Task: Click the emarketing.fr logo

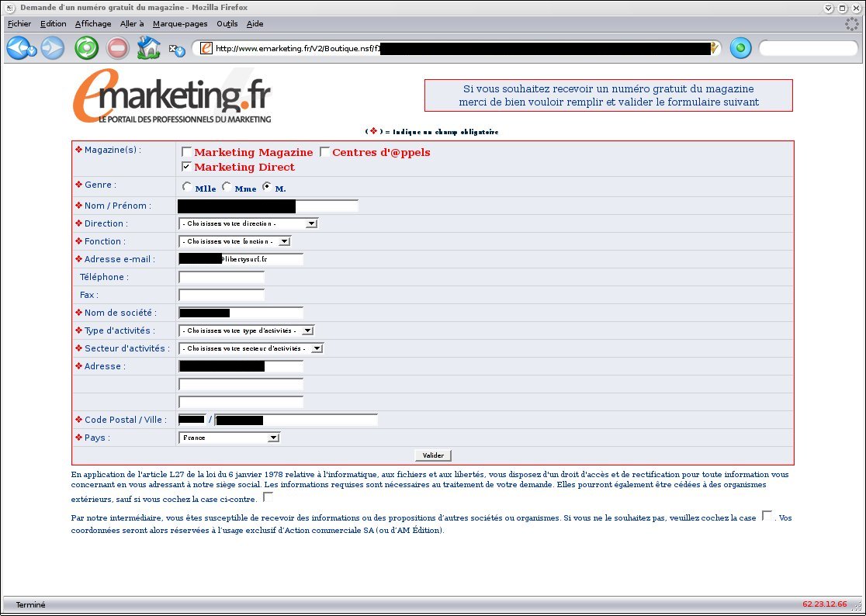Action: [171, 95]
